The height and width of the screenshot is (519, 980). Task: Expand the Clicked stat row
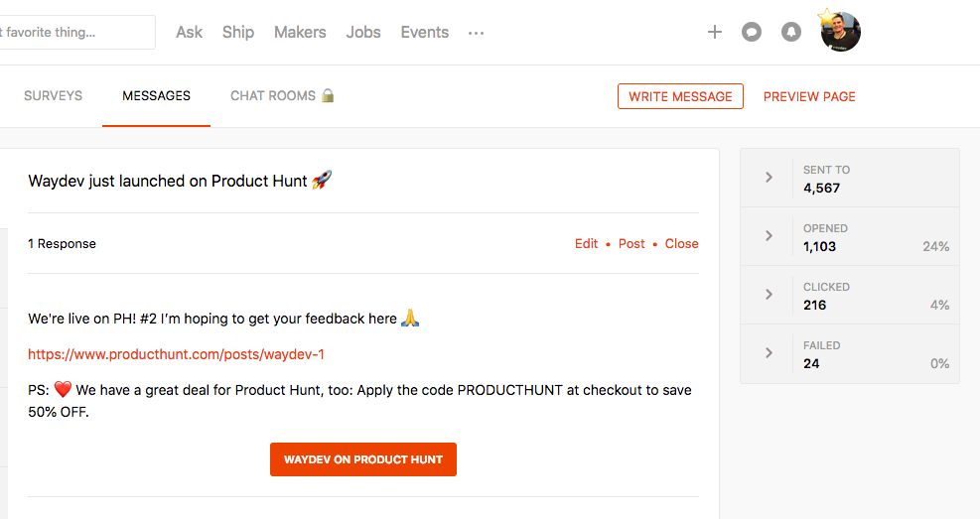tap(769, 295)
